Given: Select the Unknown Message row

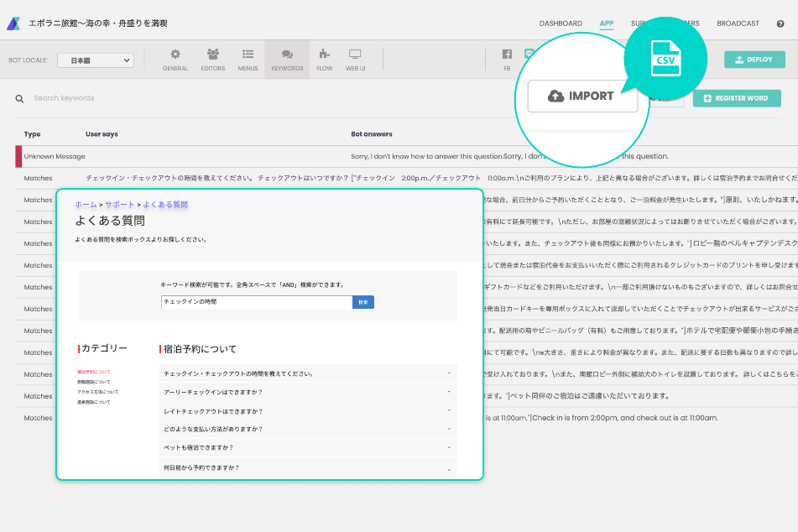Looking at the screenshot, I should tap(407, 156).
